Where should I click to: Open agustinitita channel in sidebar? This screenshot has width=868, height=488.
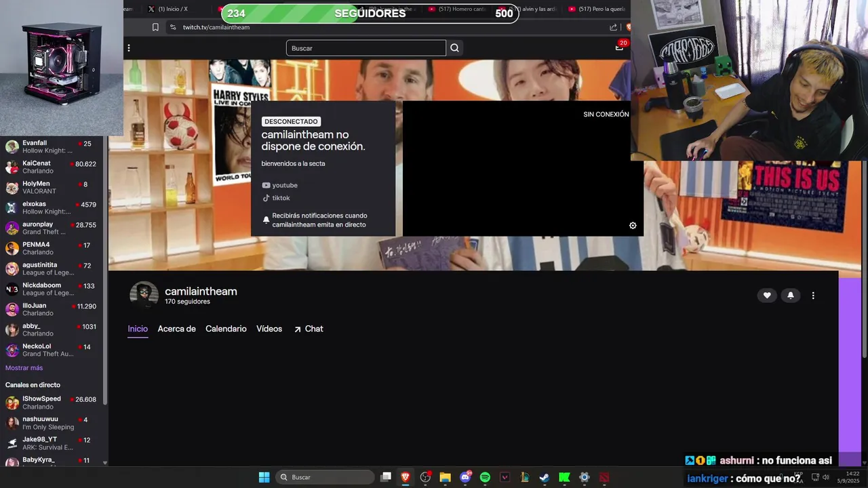[51, 268]
